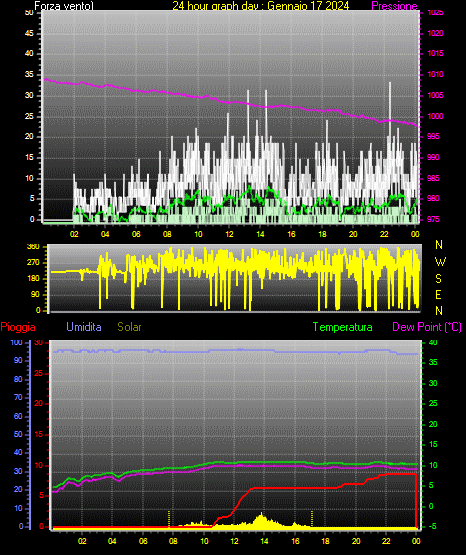Click the S wind direction letter
The height and width of the screenshot is (555, 466).
point(438,279)
